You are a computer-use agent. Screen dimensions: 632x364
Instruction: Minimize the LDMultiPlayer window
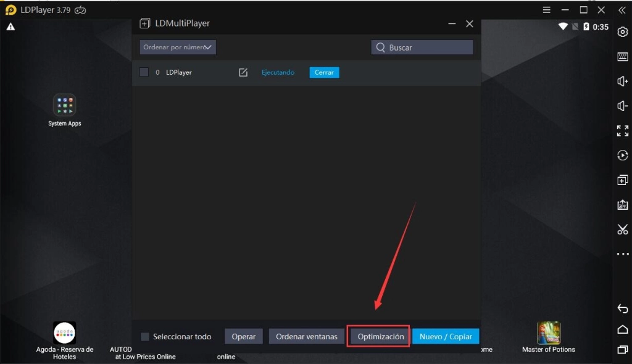click(x=452, y=24)
